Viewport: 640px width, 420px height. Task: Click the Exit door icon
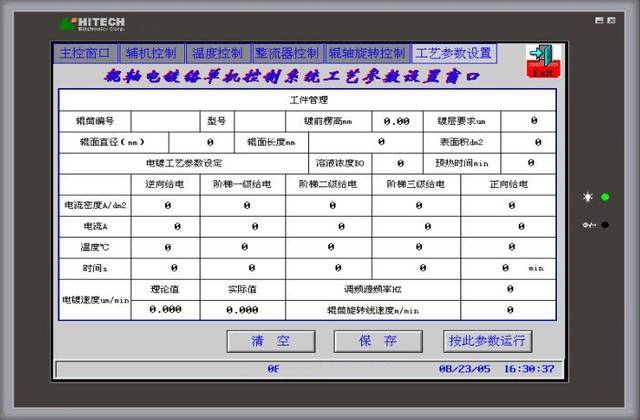[541, 59]
